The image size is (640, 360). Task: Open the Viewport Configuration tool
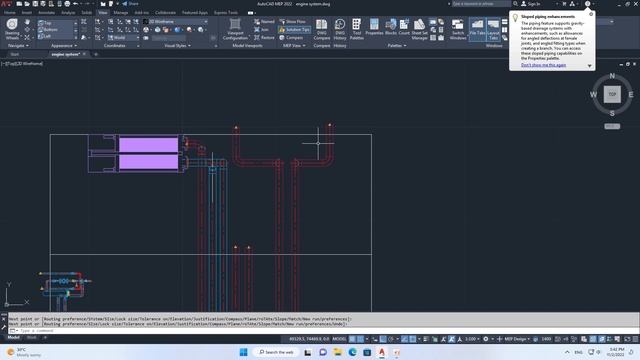(235, 29)
